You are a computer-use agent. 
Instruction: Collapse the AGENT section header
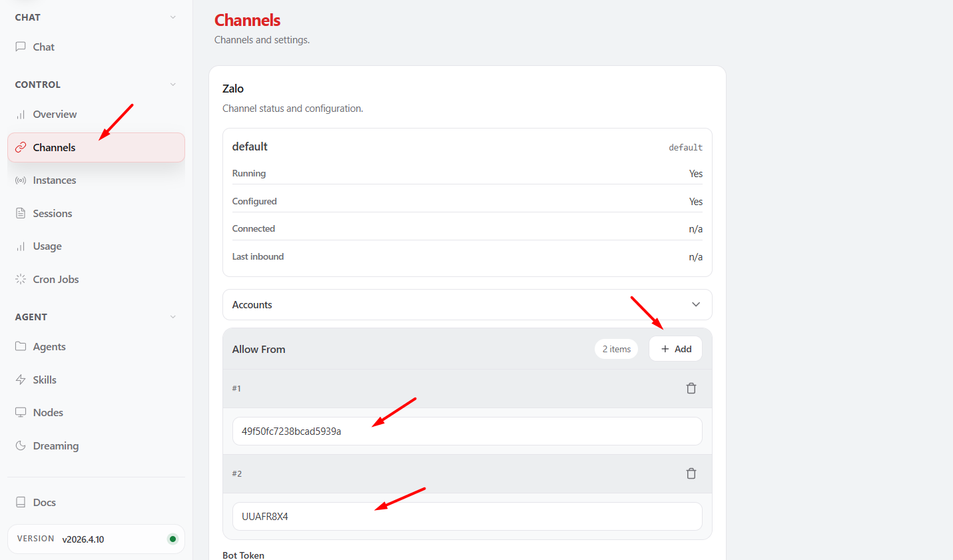click(x=173, y=316)
